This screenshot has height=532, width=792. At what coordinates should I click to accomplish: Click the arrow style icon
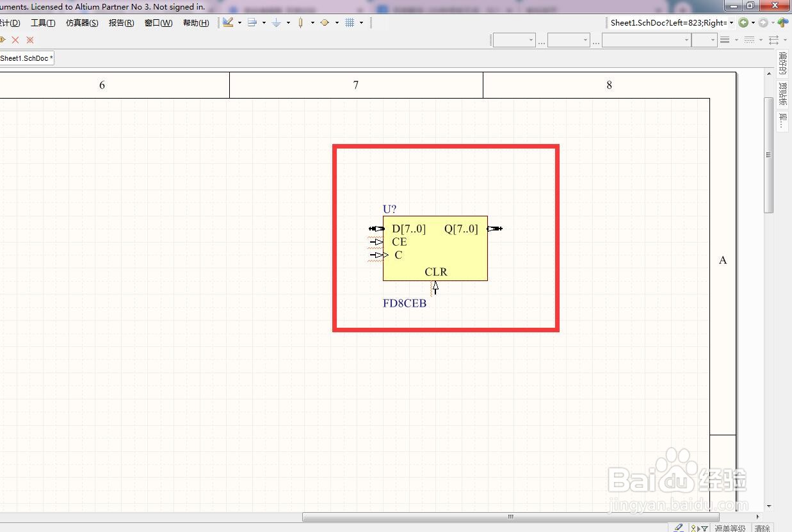click(773, 40)
